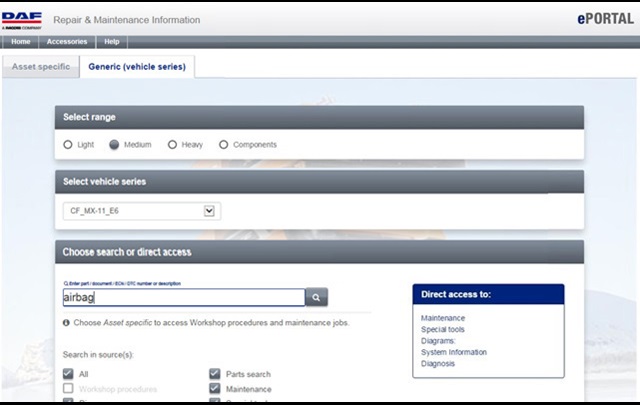640x405 pixels.
Task: Click the ePORTAL logo
Action: (x=603, y=19)
